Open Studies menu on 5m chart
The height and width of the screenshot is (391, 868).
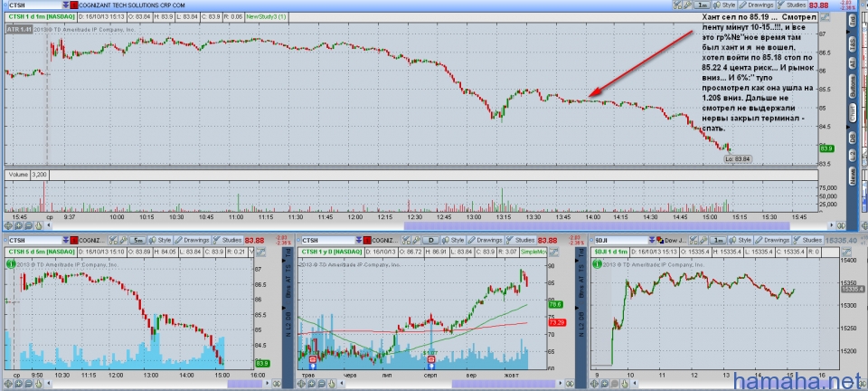[228, 241]
